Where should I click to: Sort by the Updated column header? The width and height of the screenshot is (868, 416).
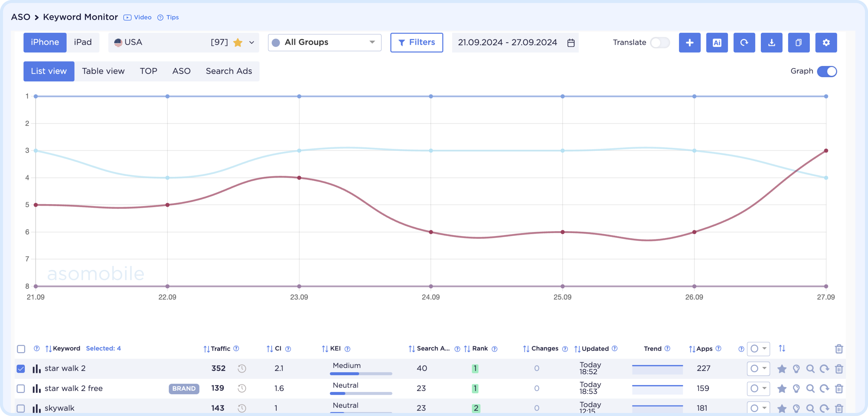click(x=591, y=349)
